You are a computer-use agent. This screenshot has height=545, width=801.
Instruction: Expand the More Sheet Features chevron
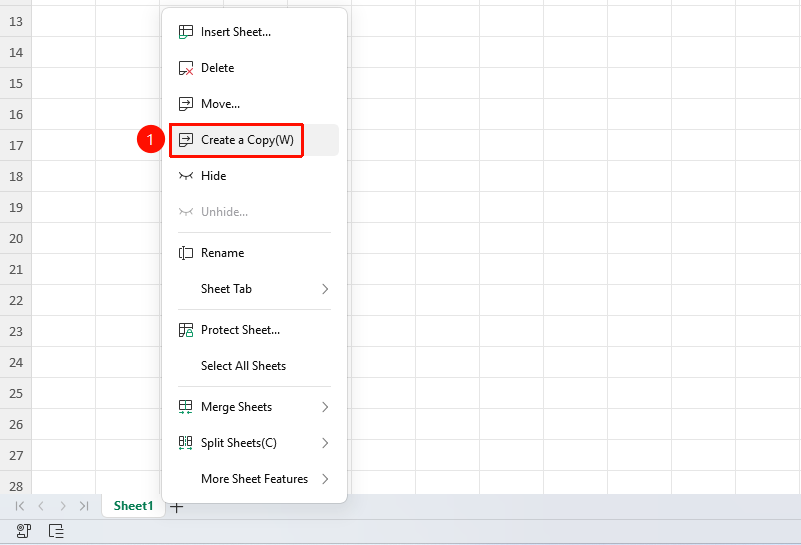[x=325, y=479]
